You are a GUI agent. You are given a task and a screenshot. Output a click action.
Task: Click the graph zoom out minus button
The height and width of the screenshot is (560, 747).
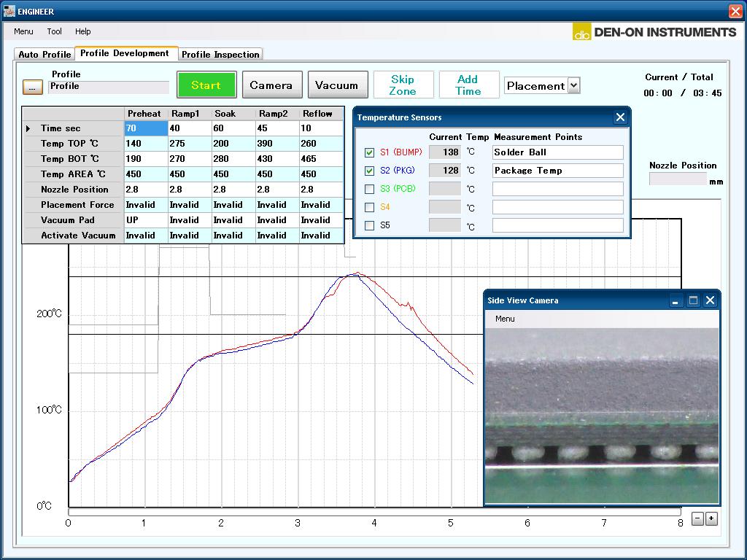pos(697,518)
